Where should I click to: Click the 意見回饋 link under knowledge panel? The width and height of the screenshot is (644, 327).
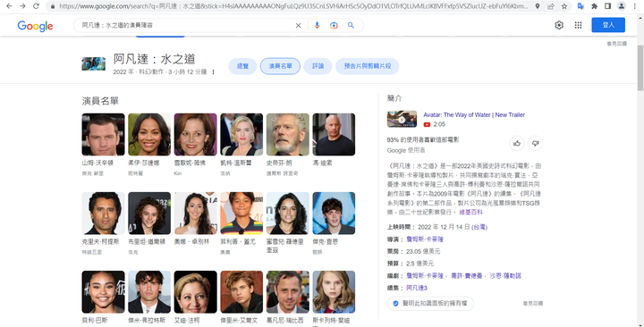coord(533,304)
